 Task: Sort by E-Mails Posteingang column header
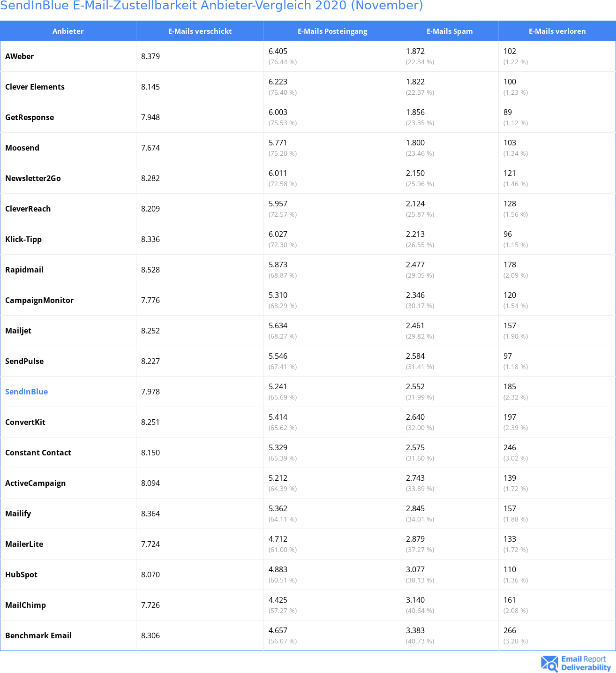(x=332, y=31)
